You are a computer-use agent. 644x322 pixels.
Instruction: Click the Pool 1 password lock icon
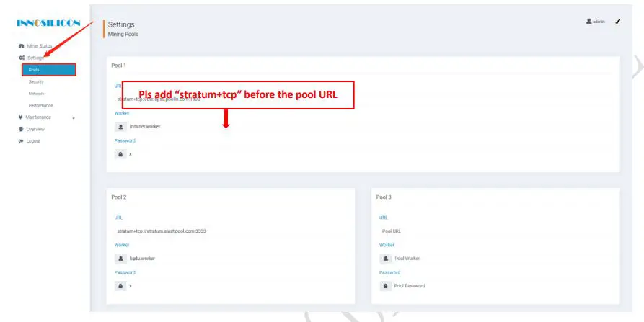(120, 154)
